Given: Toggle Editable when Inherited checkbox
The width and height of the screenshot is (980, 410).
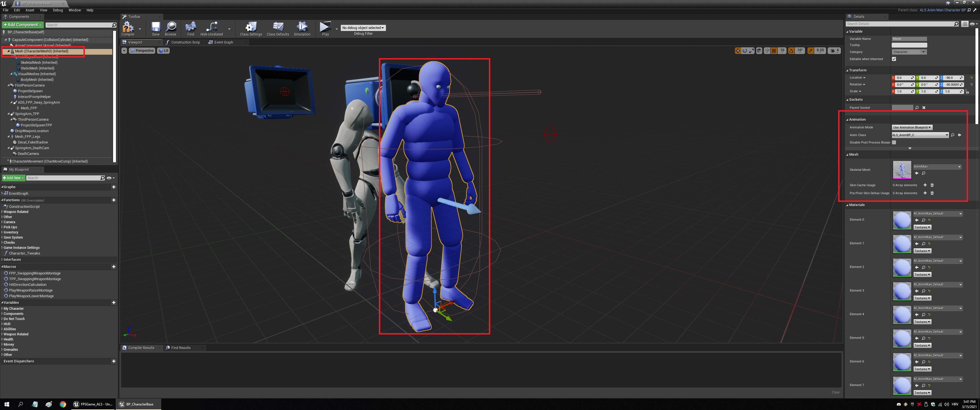Looking at the screenshot, I should coord(894,59).
